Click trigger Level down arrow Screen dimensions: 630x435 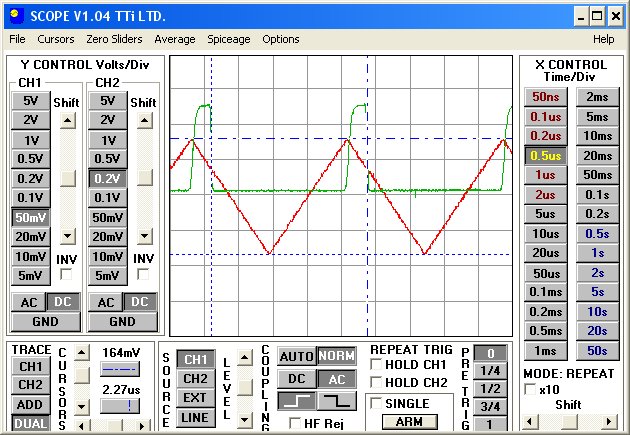click(x=245, y=421)
